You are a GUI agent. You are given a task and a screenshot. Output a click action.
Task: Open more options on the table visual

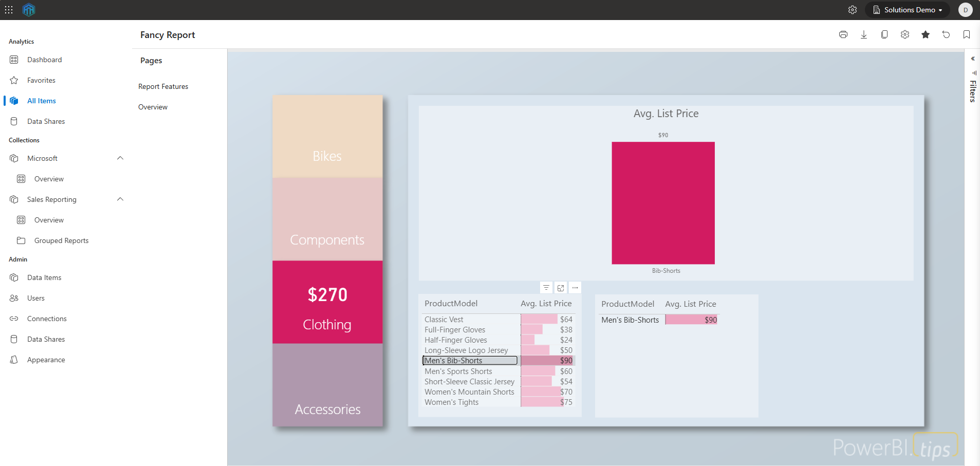tap(575, 288)
